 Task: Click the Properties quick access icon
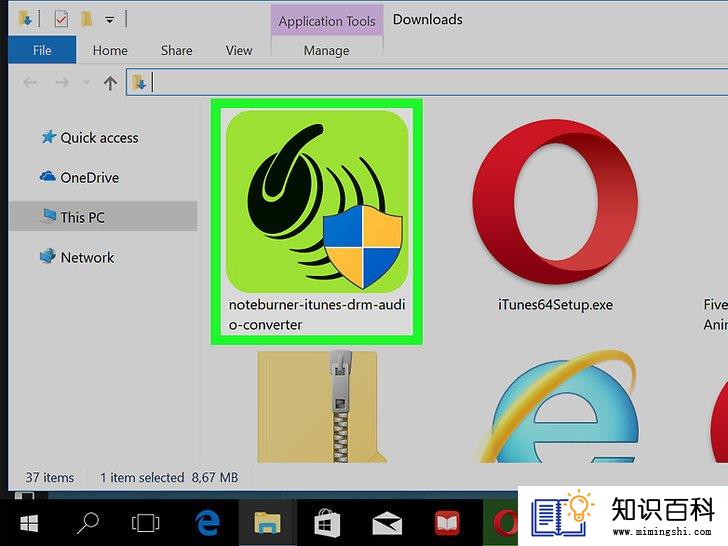coord(61,19)
